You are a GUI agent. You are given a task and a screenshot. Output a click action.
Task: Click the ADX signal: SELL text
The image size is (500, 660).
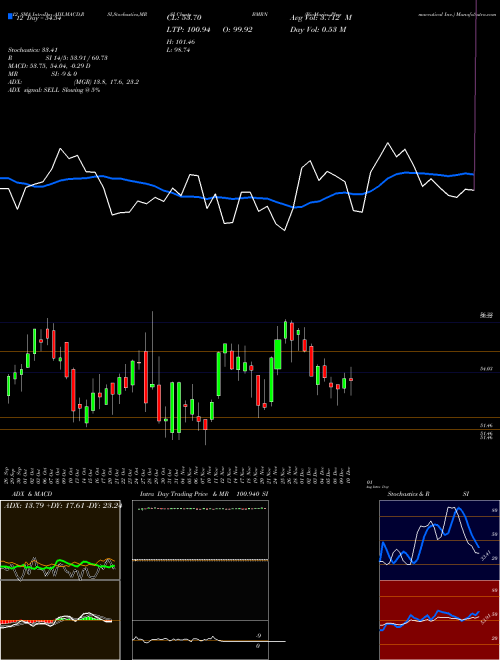point(54,90)
